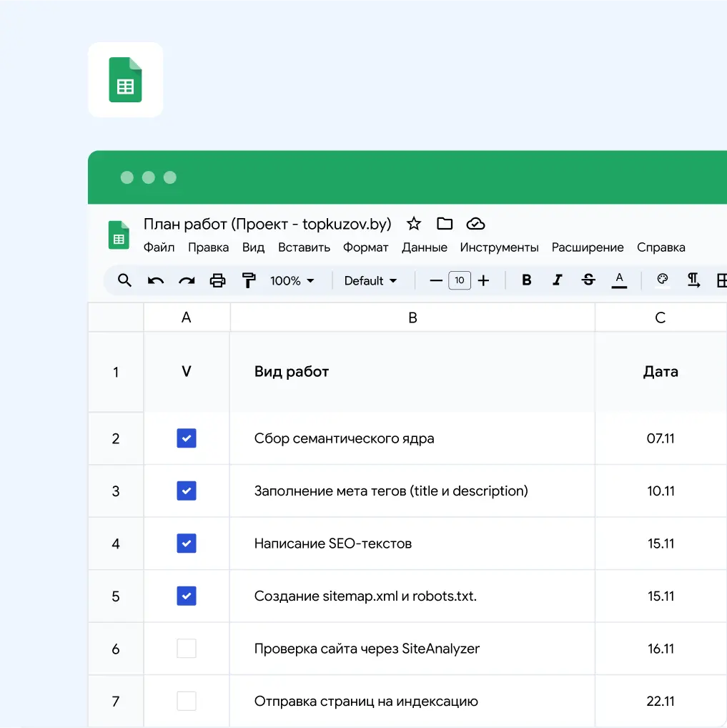Click the search icon in the toolbar
The width and height of the screenshot is (727, 728).
tap(124, 280)
